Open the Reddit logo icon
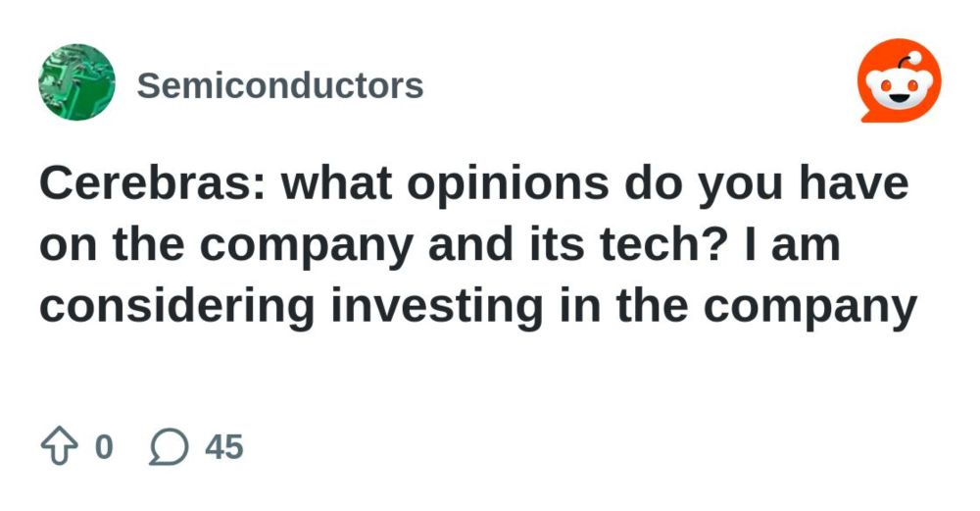 (899, 82)
